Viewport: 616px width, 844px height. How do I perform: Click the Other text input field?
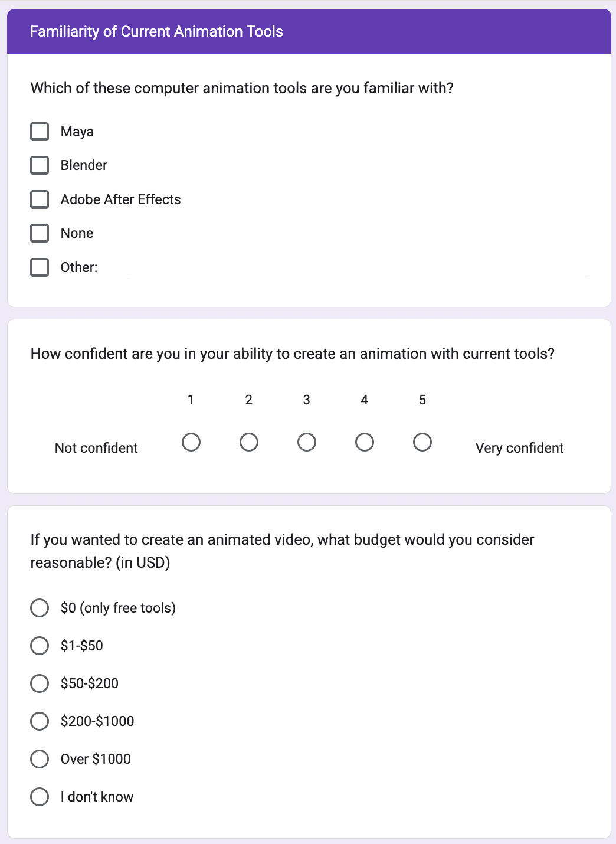coord(358,268)
